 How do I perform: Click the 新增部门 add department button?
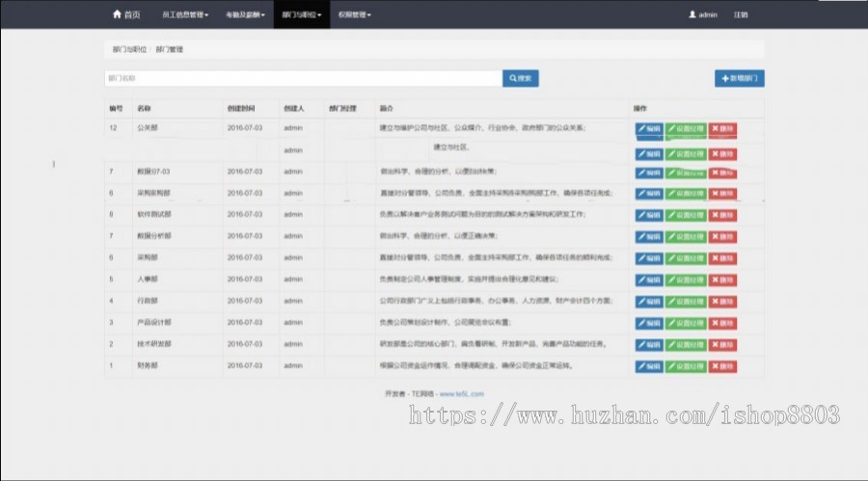click(x=740, y=78)
